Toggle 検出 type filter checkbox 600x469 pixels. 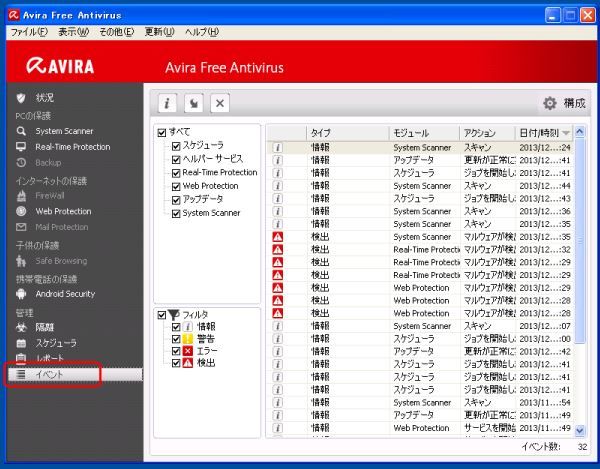click(176, 363)
